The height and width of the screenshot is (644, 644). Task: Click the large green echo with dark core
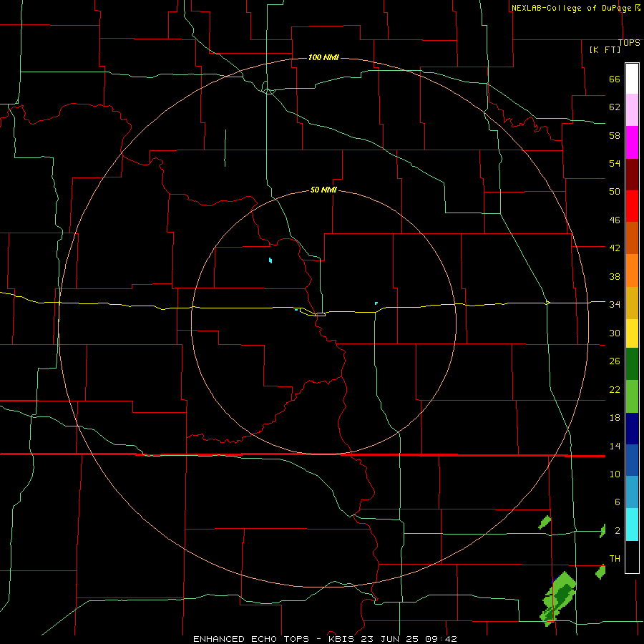558,597
